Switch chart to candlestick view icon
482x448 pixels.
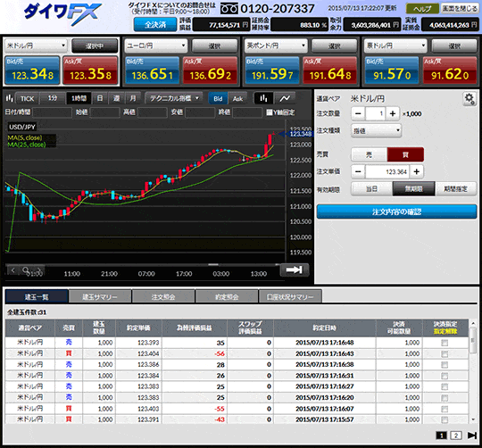point(263,98)
